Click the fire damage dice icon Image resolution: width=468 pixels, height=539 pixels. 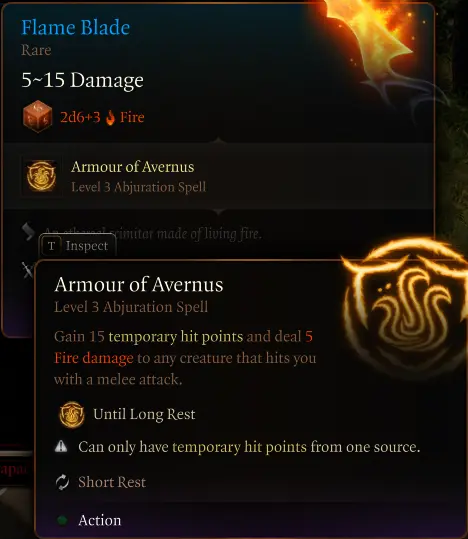[37, 116]
